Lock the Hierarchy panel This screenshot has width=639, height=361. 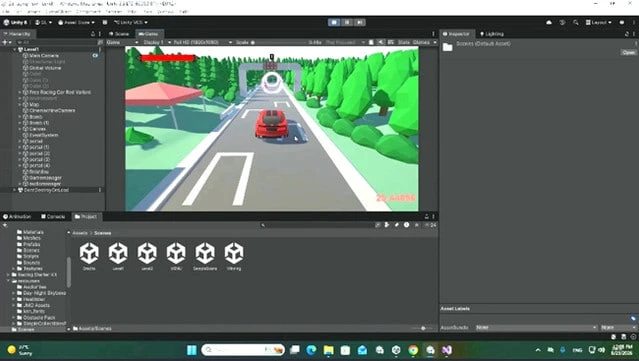[x=93, y=34]
